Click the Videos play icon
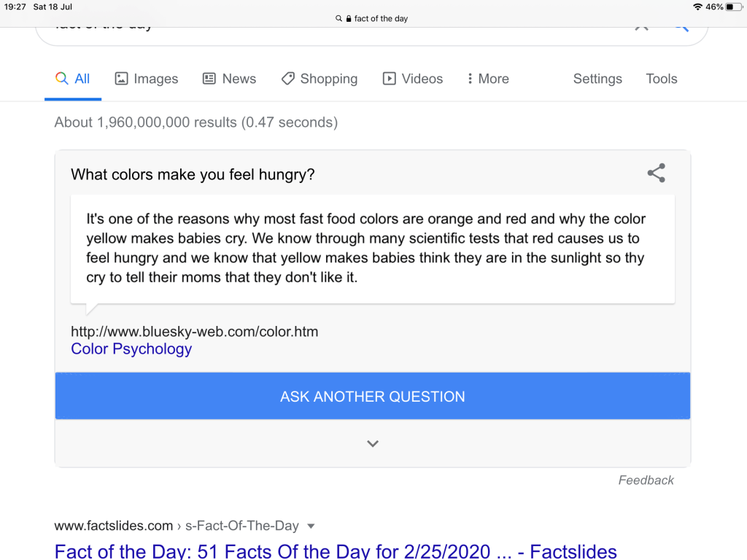This screenshot has height=560, width=747. click(390, 79)
